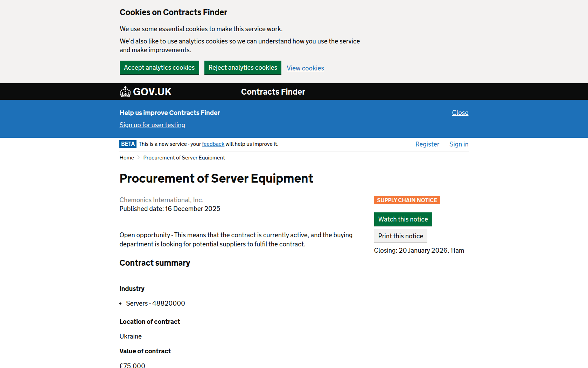Click the Procurement of Server Equipment page heading
The width and height of the screenshot is (588, 368).
[216, 178]
